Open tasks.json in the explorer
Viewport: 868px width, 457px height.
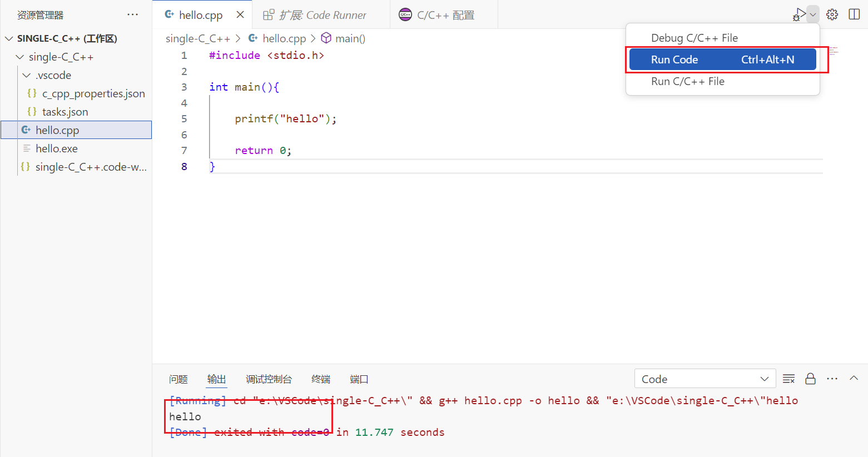(x=65, y=112)
